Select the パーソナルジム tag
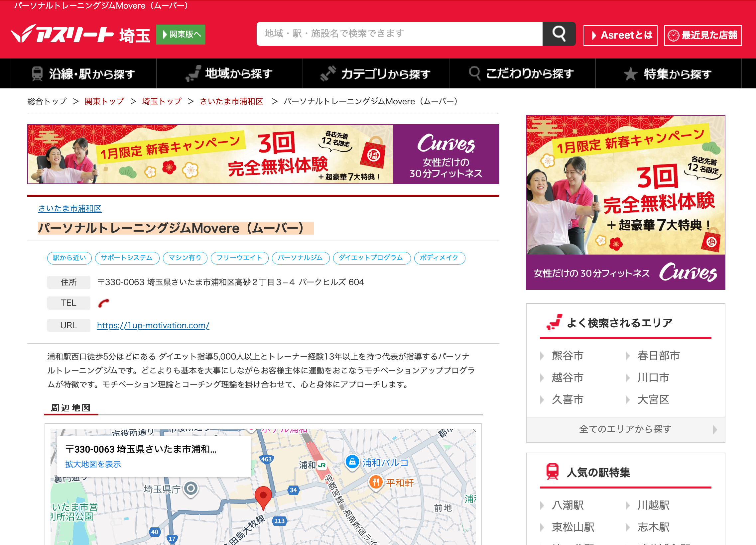 pyautogui.click(x=300, y=258)
